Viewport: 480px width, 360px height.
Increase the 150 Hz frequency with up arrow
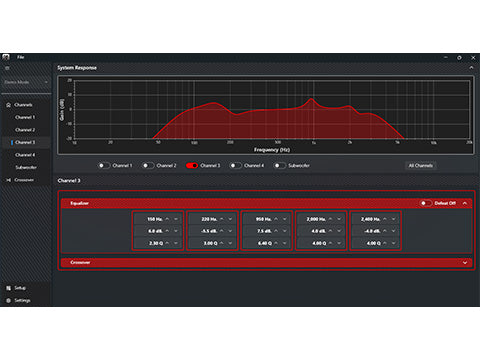[167, 219]
